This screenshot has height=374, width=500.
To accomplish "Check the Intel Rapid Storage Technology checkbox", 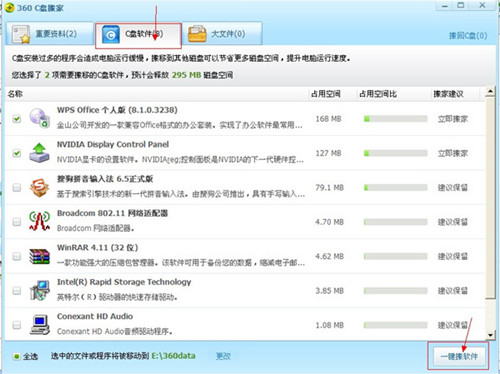I will [17, 290].
